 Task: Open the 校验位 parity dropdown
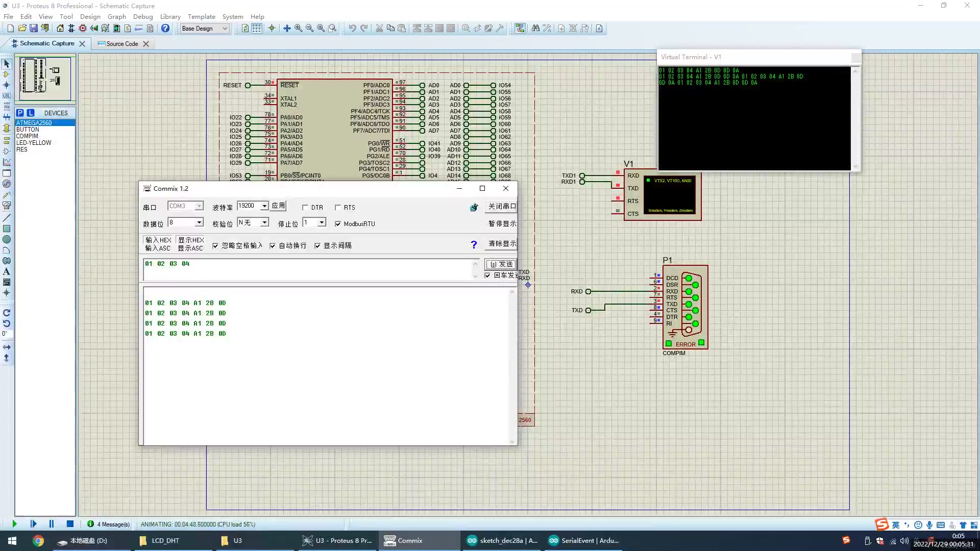(264, 222)
